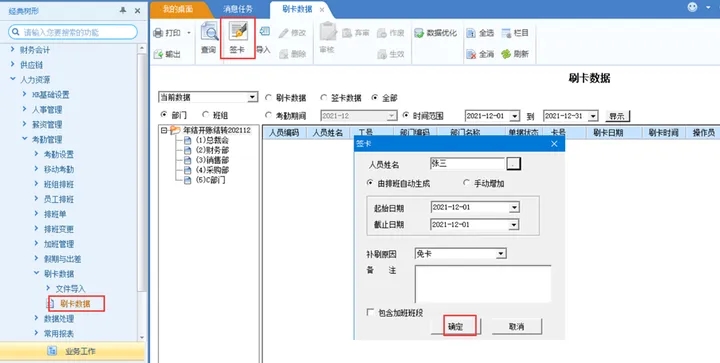Open the 补刷原因 dropdown list
The image size is (720, 363).
pos(501,253)
